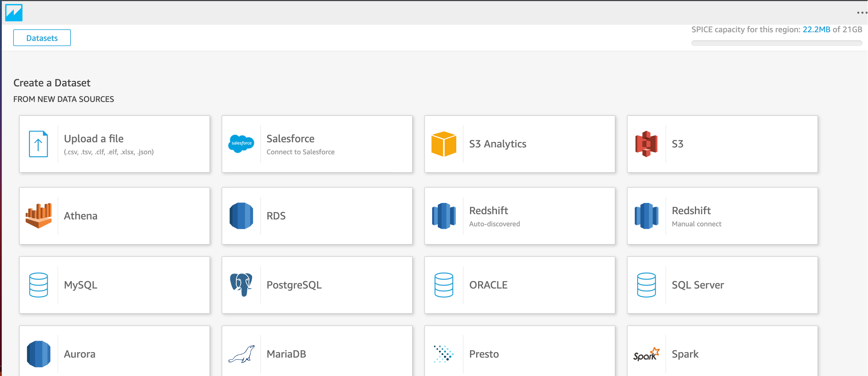The image size is (868, 376).
Task: Select the MariaDB label text
Action: coord(286,354)
